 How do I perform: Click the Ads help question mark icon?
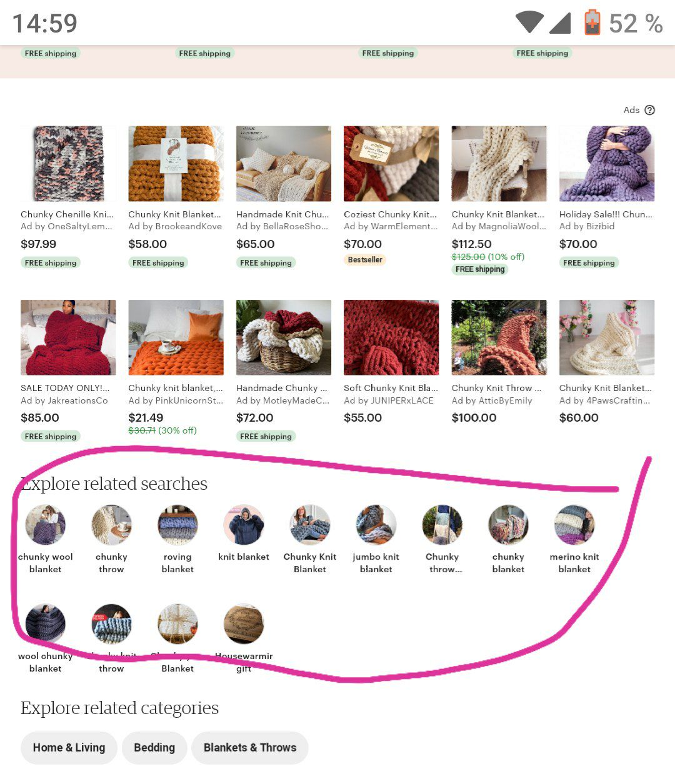(649, 110)
